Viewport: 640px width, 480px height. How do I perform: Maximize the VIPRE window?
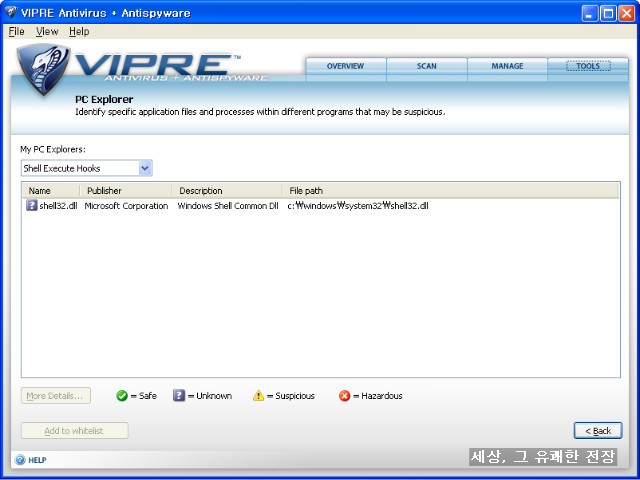(608, 13)
